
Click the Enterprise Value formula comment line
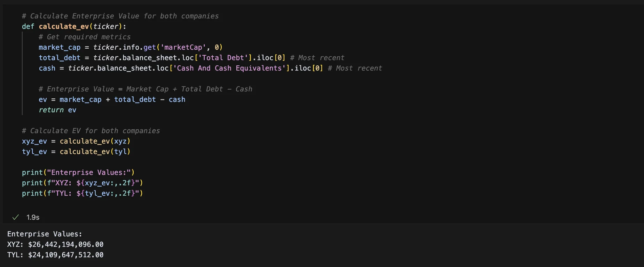click(145, 89)
